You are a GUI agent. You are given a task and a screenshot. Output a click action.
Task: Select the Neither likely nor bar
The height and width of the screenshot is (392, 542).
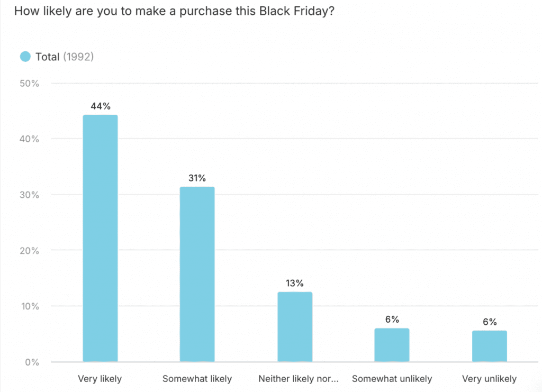(x=295, y=327)
